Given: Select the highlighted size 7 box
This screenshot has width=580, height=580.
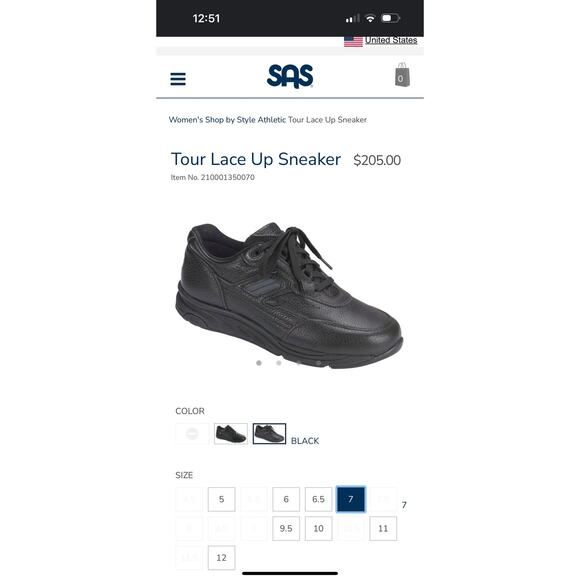Looking at the screenshot, I should (x=351, y=499).
